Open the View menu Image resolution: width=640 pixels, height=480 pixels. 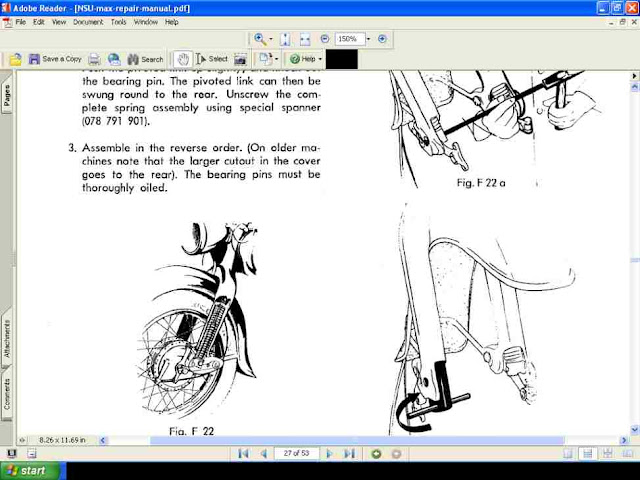pyautogui.click(x=59, y=22)
